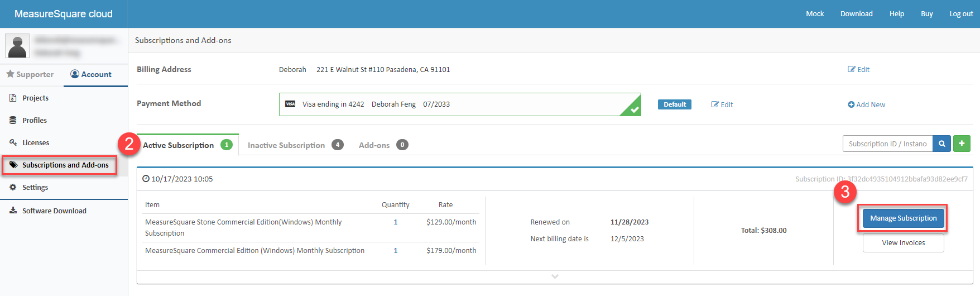980x296 pixels.
Task: Click the blue search magnifier button
Action: tap(942, 144)
